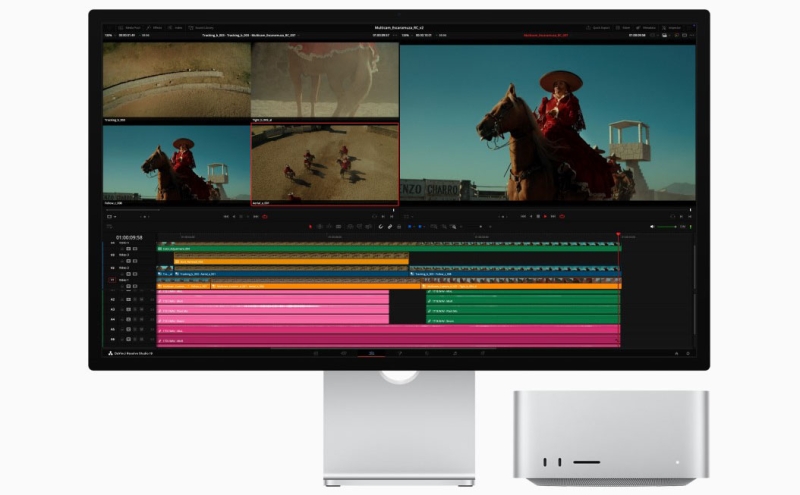
Task: Solo the A6 audio track
Action: point(135,339)
